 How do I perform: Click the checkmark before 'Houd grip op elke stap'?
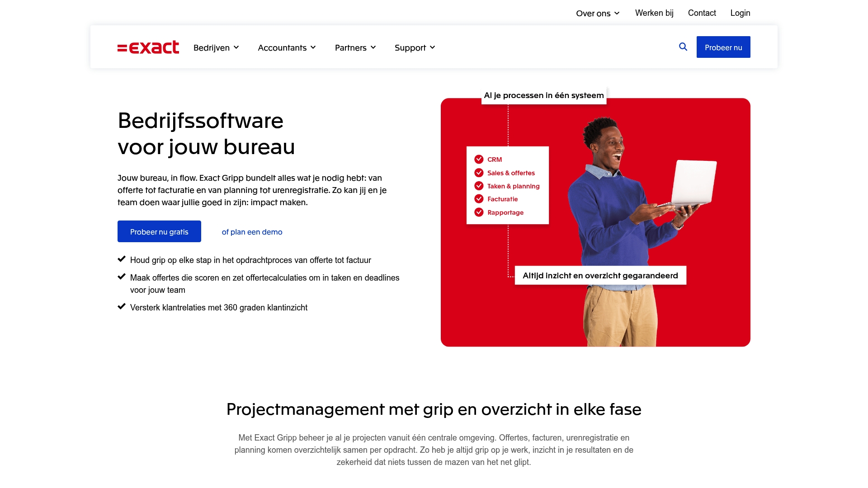pyautogui.click(x=121, y=258)
